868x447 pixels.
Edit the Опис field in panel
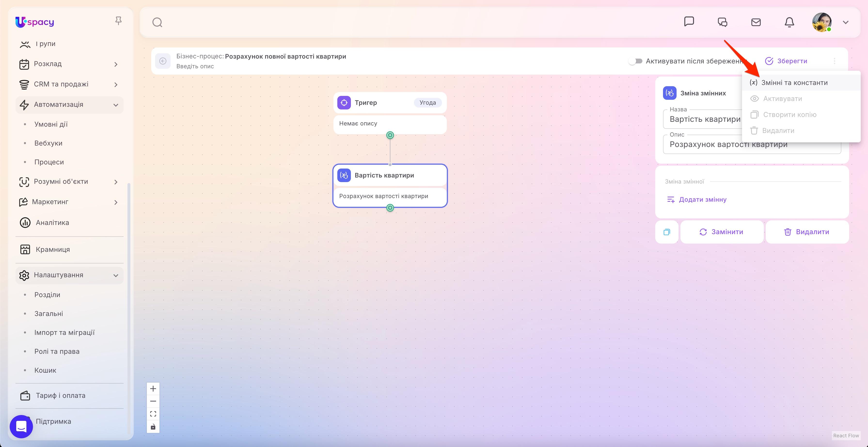752,144
